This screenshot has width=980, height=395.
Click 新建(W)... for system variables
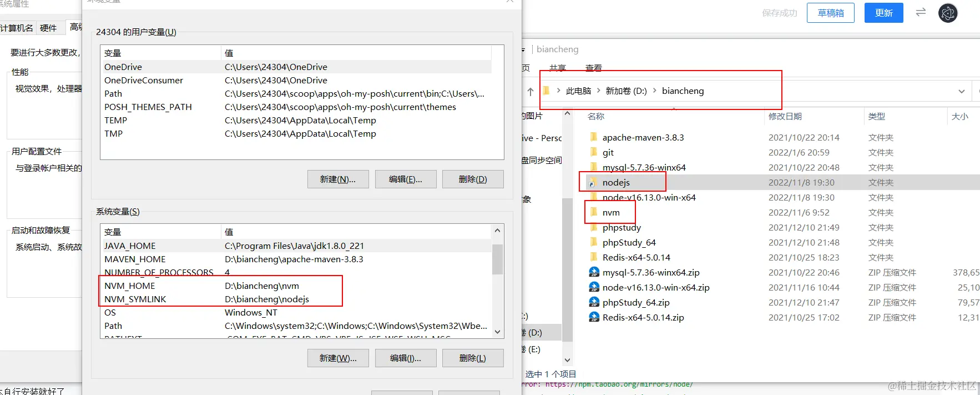338,358
